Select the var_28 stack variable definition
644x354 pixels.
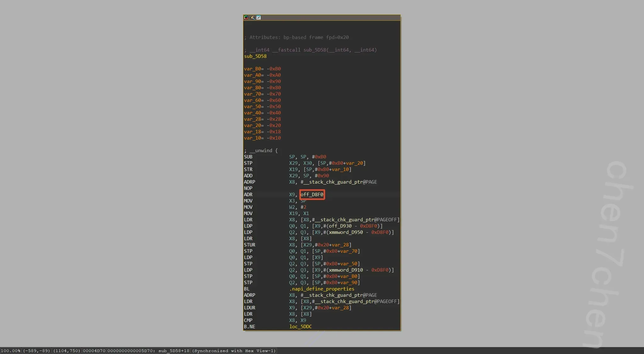(252, 119)
